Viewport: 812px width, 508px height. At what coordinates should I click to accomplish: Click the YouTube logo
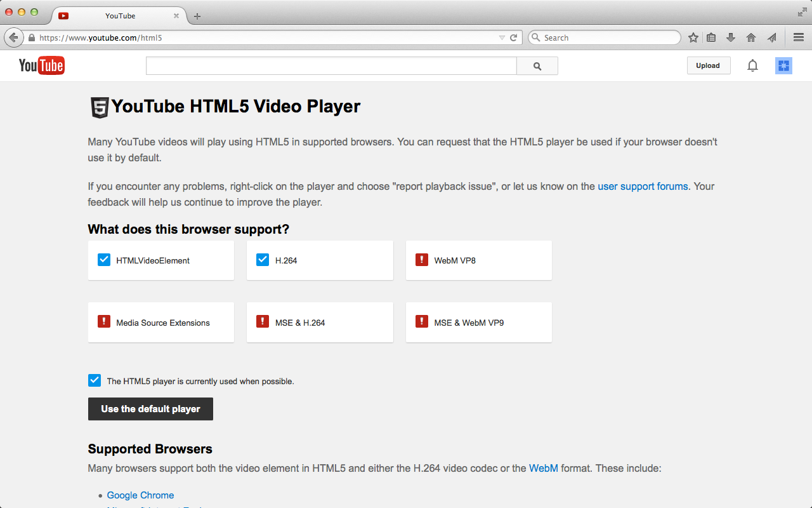[x=42, y=65]
